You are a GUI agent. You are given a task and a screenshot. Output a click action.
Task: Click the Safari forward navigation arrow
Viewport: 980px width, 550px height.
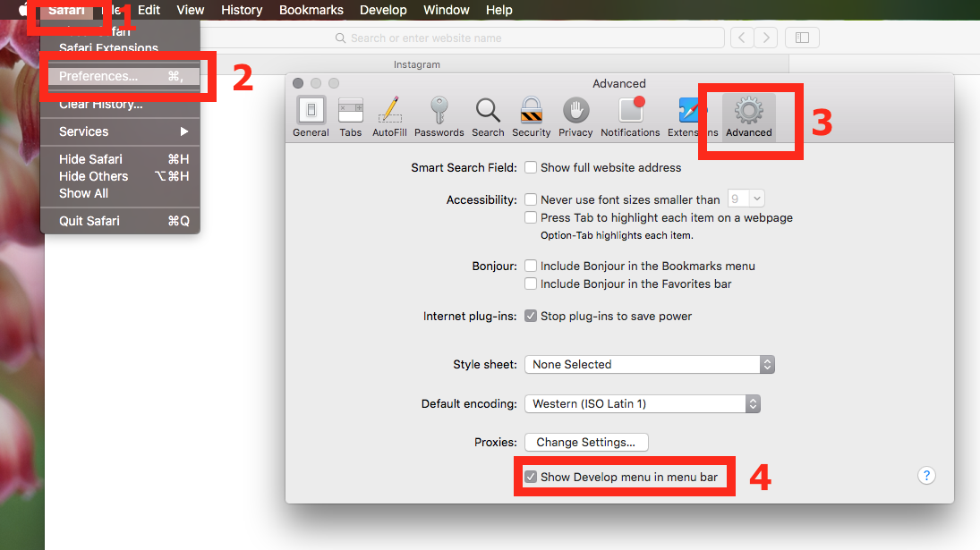click(766, 38)
